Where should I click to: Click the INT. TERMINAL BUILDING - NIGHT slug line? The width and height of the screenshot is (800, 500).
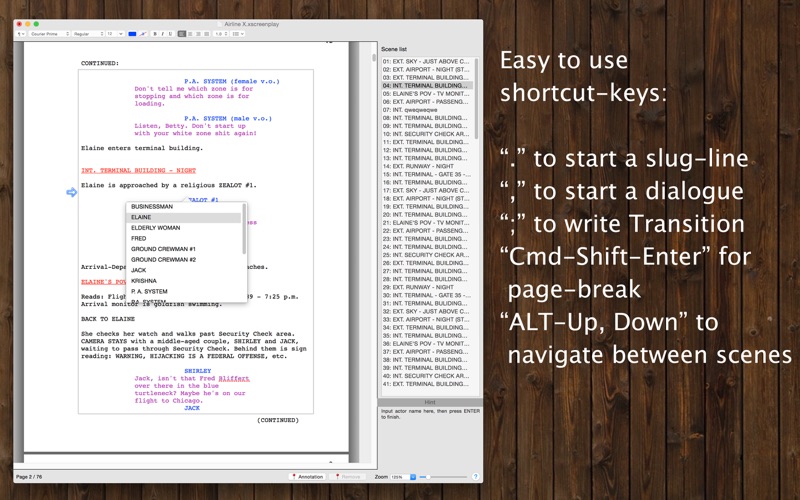(138, 170)
